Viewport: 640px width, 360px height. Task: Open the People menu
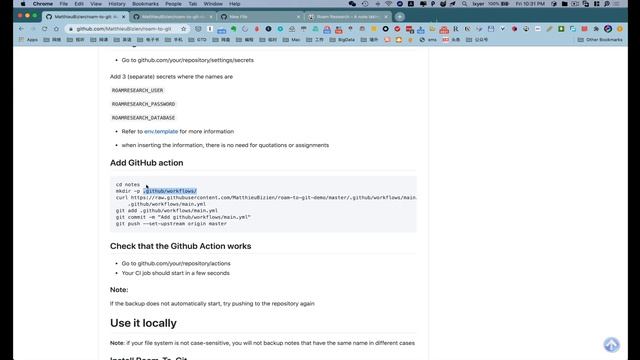click(173, 4)
